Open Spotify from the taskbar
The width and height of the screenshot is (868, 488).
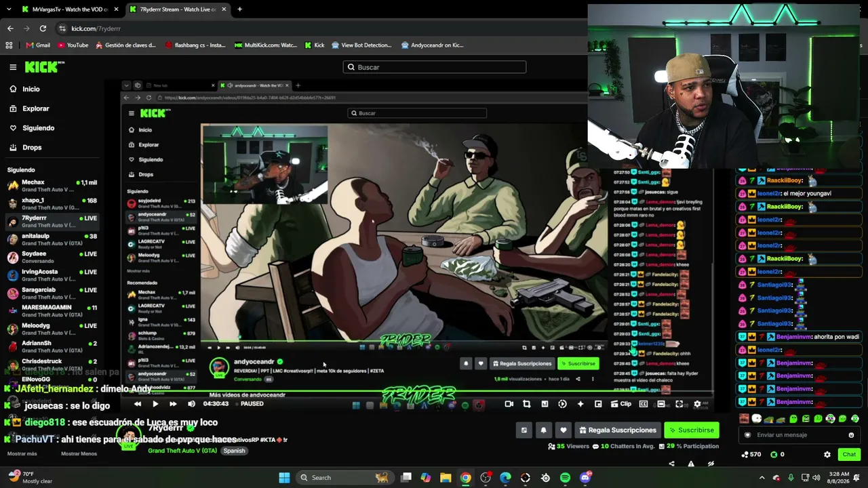coord(565,478)
